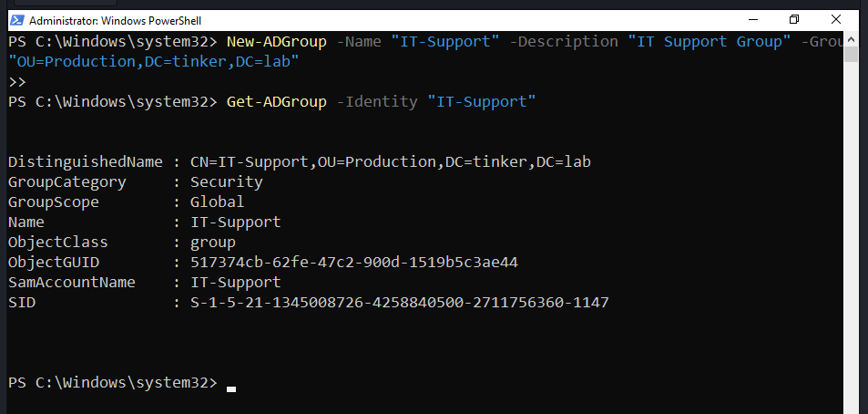This screenshot has height=414, width=868.
Task: Click the GroupCategory value Security
Action: click(x=226, y=181)
